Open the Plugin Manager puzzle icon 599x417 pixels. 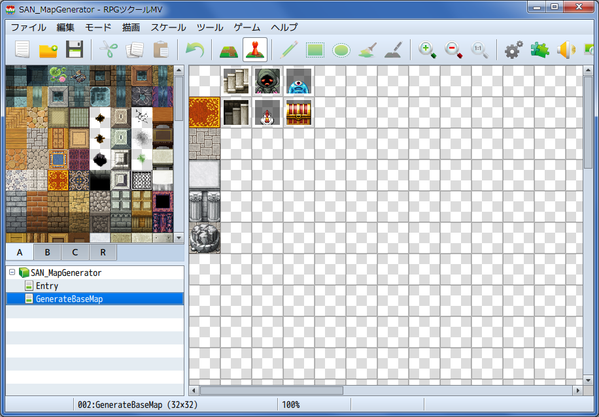pos(540,50)
